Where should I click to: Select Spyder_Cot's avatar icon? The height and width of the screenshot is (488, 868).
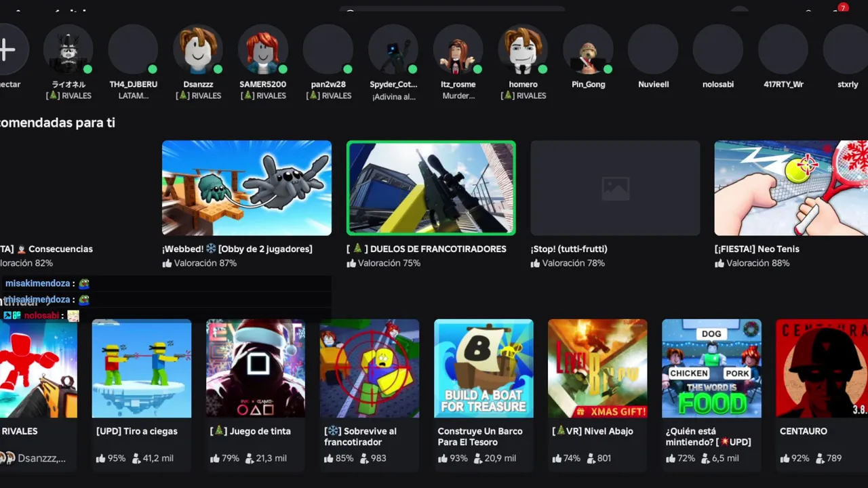393,49
